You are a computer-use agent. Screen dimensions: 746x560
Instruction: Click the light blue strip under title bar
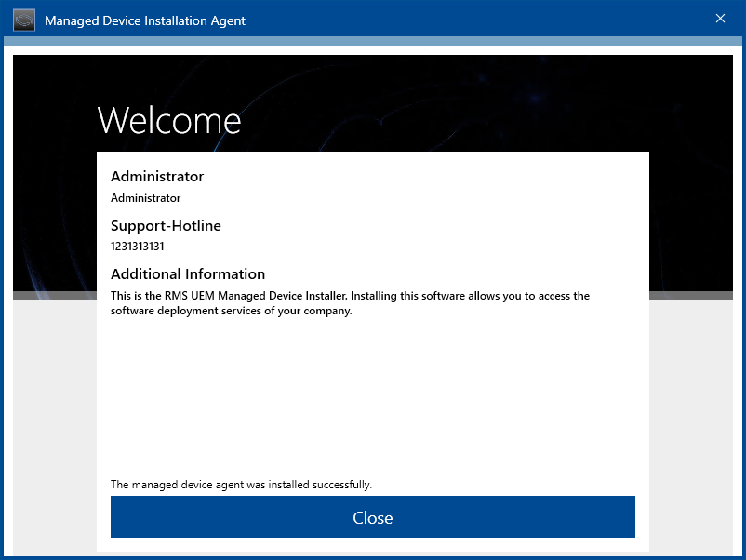(372, 41)
